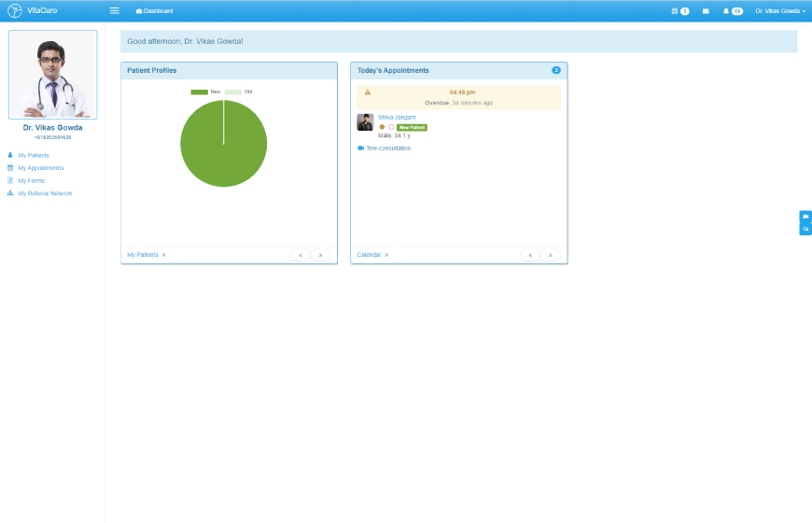Image resolution: width=812 pixels, height=523 pixels.
Task: Click the Male, 34.1 y text
Action: click(394, 135)
